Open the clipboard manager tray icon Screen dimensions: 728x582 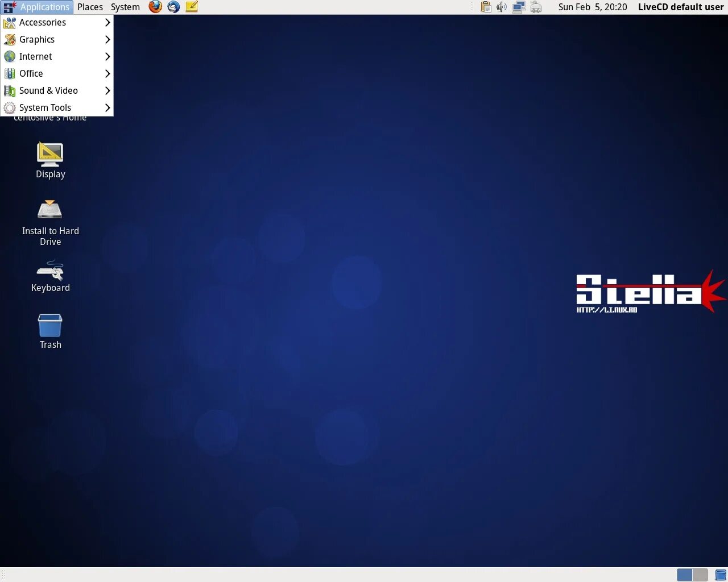coord(486,7)
